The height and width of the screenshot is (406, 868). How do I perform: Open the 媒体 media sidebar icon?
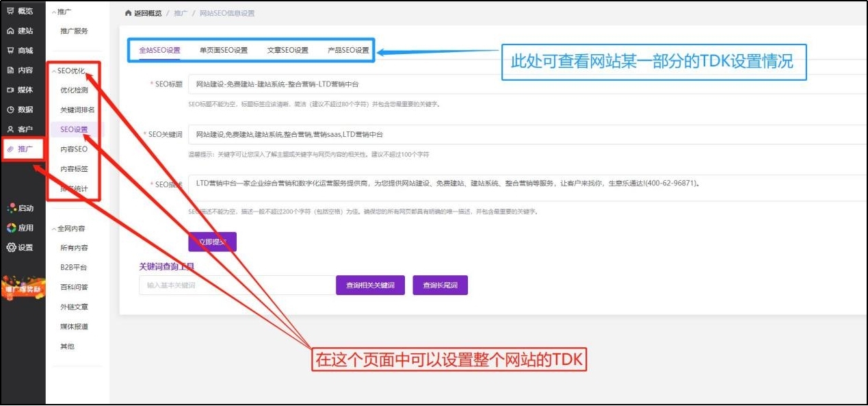10,90
